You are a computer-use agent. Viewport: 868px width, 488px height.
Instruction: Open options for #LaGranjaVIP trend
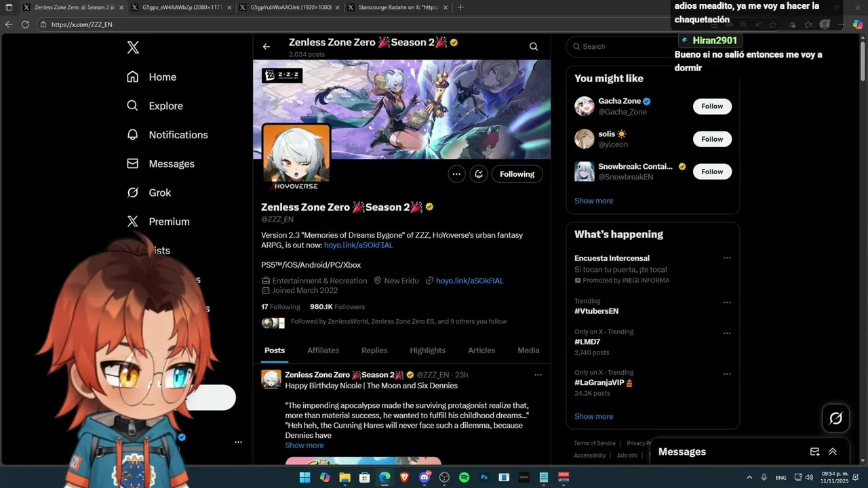tap(727, 374)
